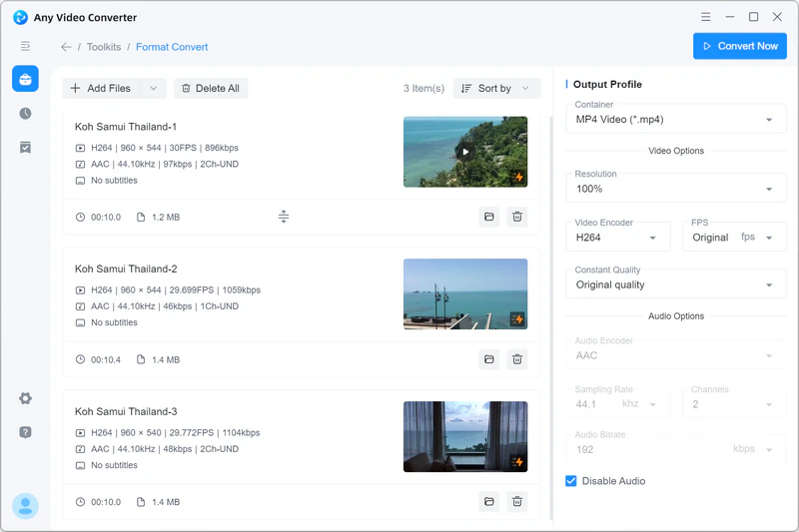Viewport: 799px width, 532px height.
Task: Open the Video Encoder H264 dropdown
Action: pos(616,238)
